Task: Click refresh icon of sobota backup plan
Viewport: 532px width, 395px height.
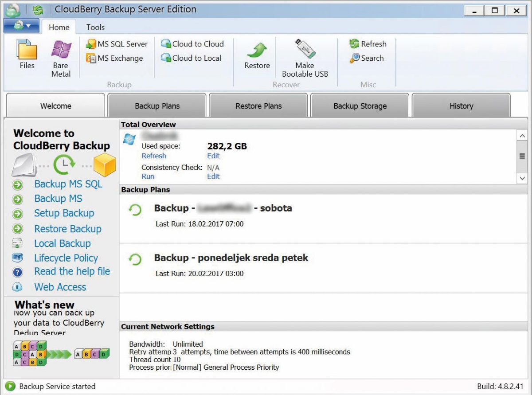Action: [135, 210]
